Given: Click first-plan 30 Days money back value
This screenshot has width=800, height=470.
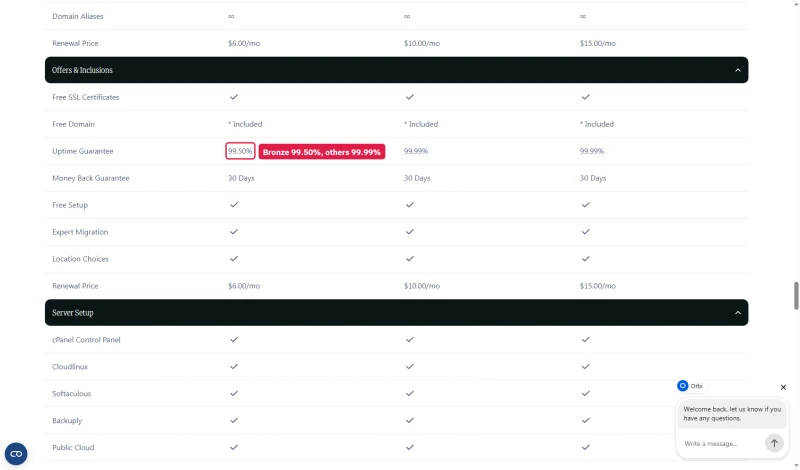Looking at the screenshot, I should (241, 178).
